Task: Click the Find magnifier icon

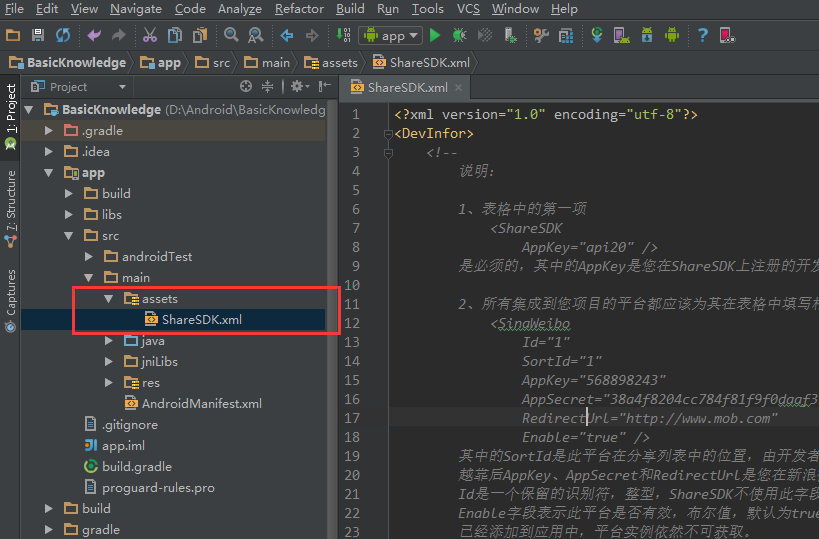Action: pos(231,36)
